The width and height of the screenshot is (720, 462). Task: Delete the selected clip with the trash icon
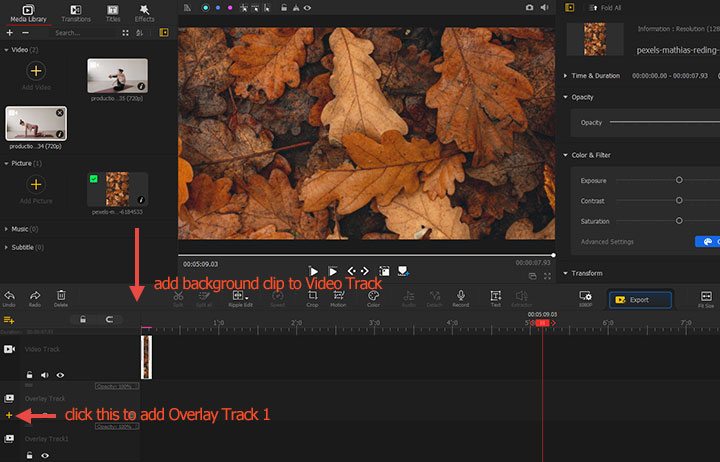coord(61,295)
